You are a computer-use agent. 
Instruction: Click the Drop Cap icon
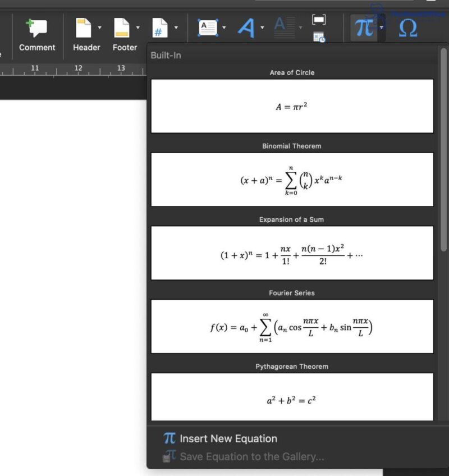pos(285,27)
